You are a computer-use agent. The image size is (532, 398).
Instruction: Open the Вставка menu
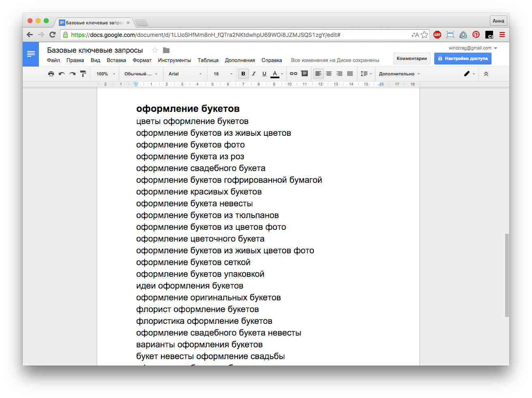(116, 60)
